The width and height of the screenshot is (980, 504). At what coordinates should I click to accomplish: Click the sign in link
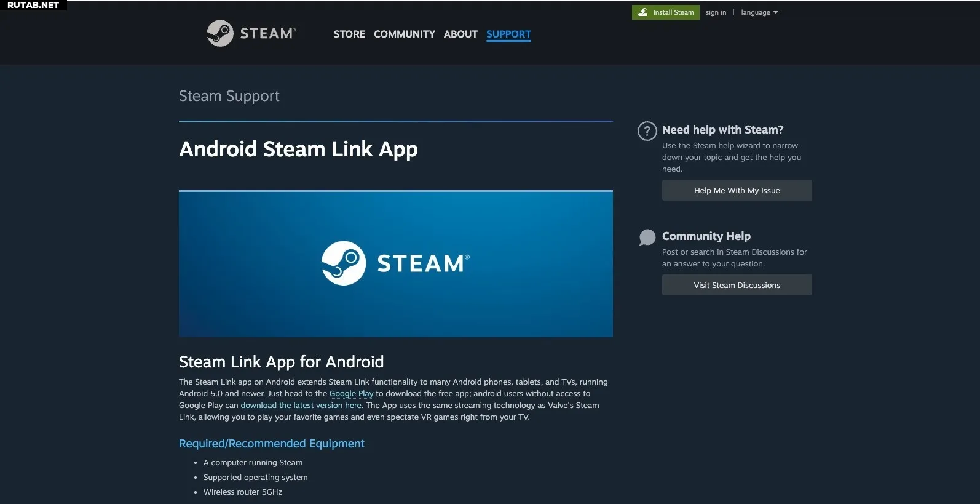click(716, 12)
